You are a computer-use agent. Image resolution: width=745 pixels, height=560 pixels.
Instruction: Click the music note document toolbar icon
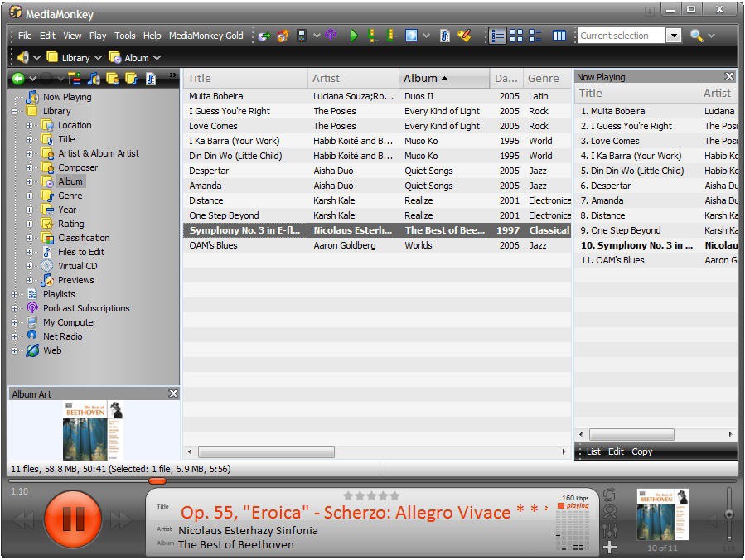[445, 36]
